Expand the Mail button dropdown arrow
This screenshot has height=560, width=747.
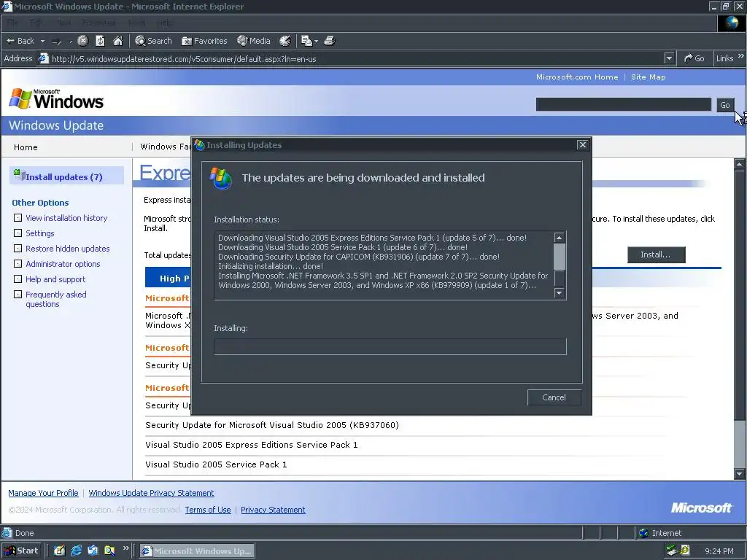(x=316, y=42)
